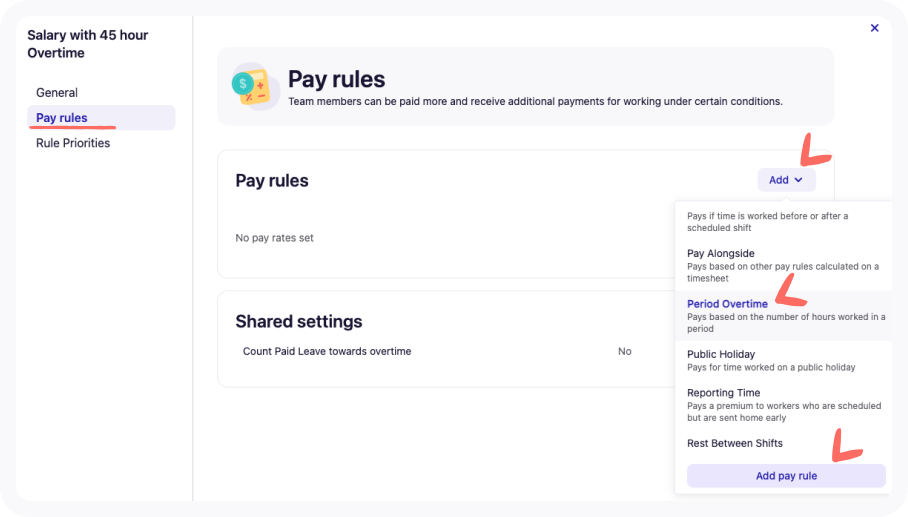Choose the Pay Alongside rule option
The image size is (908, 517).
pos(721,254)
